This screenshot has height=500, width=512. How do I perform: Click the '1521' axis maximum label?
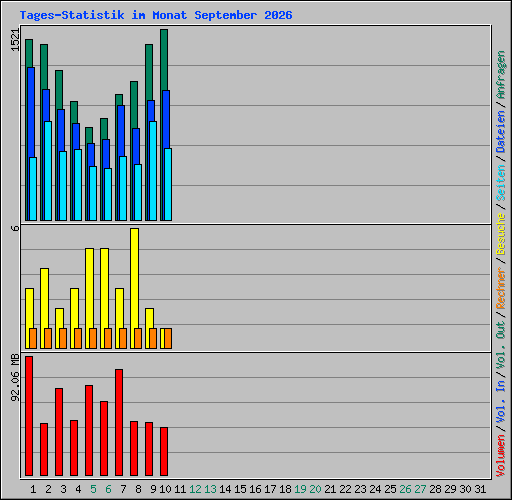[15, 40]
